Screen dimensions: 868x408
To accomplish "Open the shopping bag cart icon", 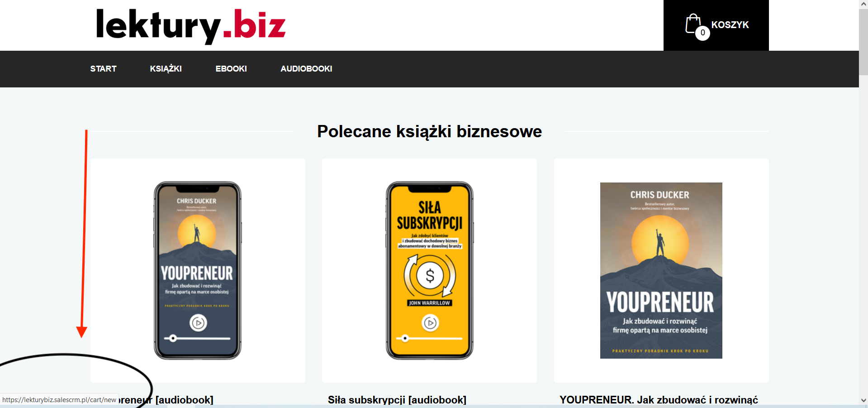I will [693, 24].
